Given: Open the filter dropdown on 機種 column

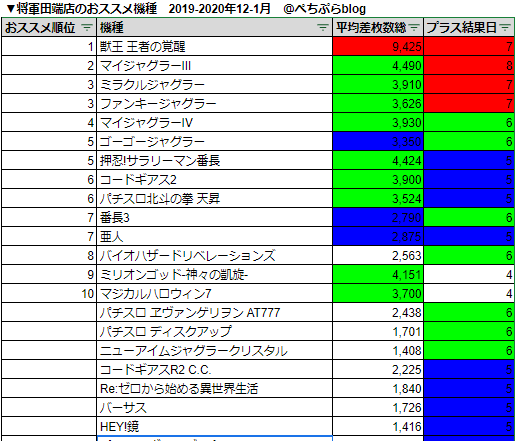Looking at the screenshot, I should click(322, 27).
